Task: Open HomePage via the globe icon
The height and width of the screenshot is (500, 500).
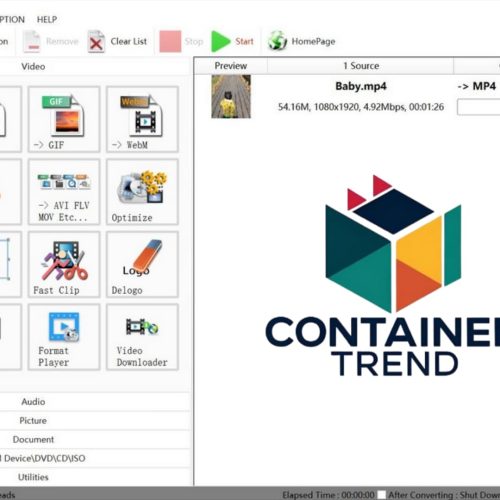Action: point(277,41)
